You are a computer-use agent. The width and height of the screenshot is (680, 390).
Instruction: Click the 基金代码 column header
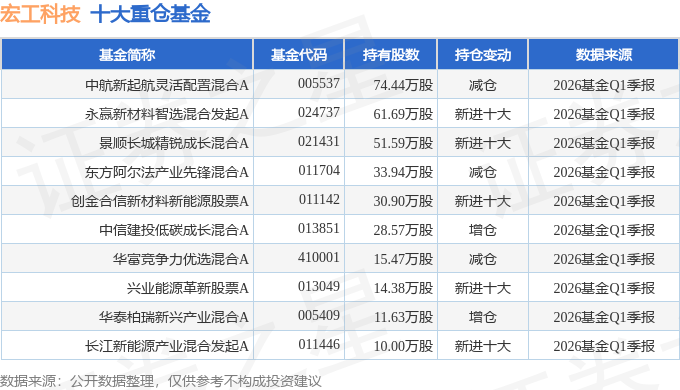pos(298,55)
